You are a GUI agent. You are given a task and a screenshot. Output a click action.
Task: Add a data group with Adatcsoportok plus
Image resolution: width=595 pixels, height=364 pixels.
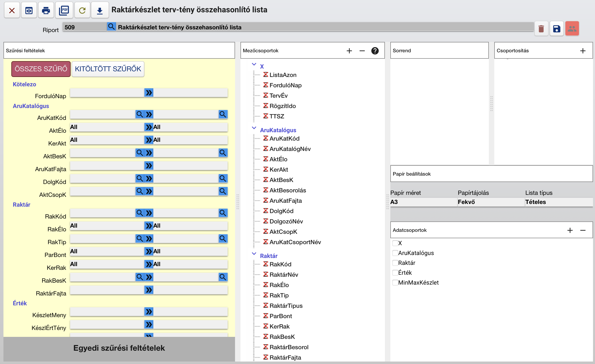pos(570,230)
